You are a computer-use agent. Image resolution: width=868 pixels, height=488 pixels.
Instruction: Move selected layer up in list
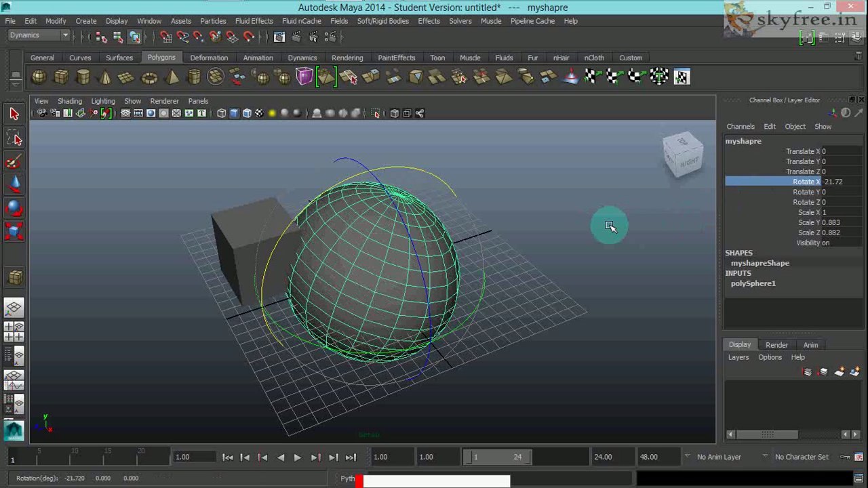pyautogui.click(x=807, y=372)
